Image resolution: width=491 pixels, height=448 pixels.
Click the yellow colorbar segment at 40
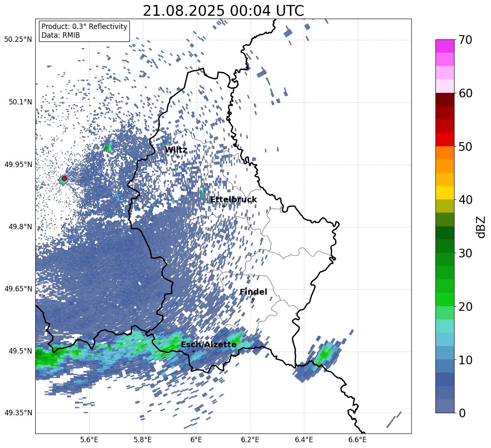445,193
